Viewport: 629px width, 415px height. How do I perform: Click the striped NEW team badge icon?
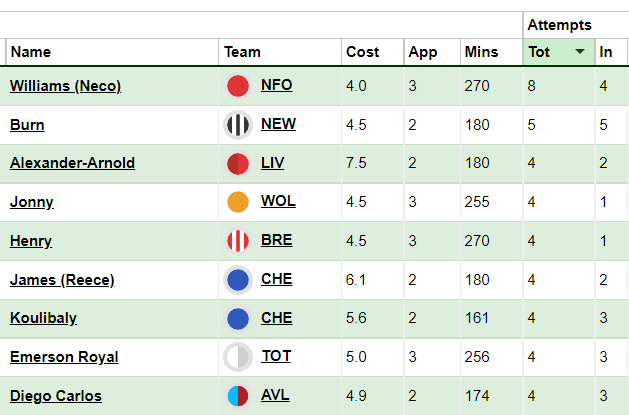238,125
